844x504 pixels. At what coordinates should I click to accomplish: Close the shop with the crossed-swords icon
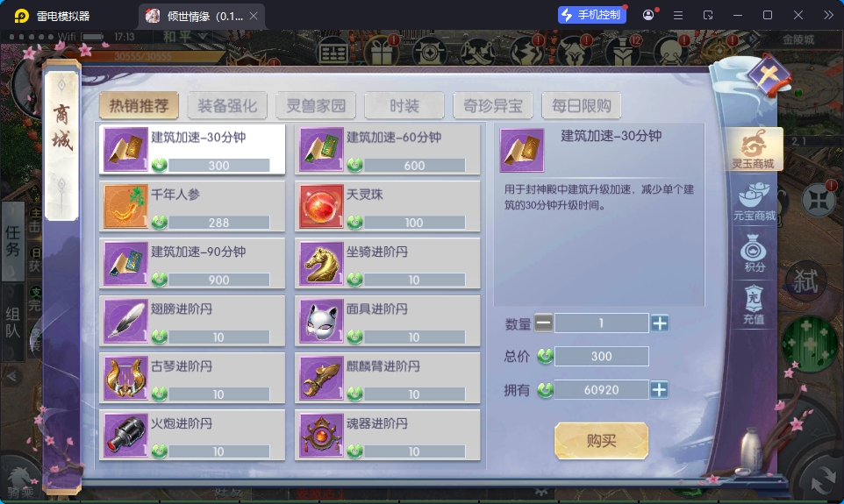(x=769, y=75)
